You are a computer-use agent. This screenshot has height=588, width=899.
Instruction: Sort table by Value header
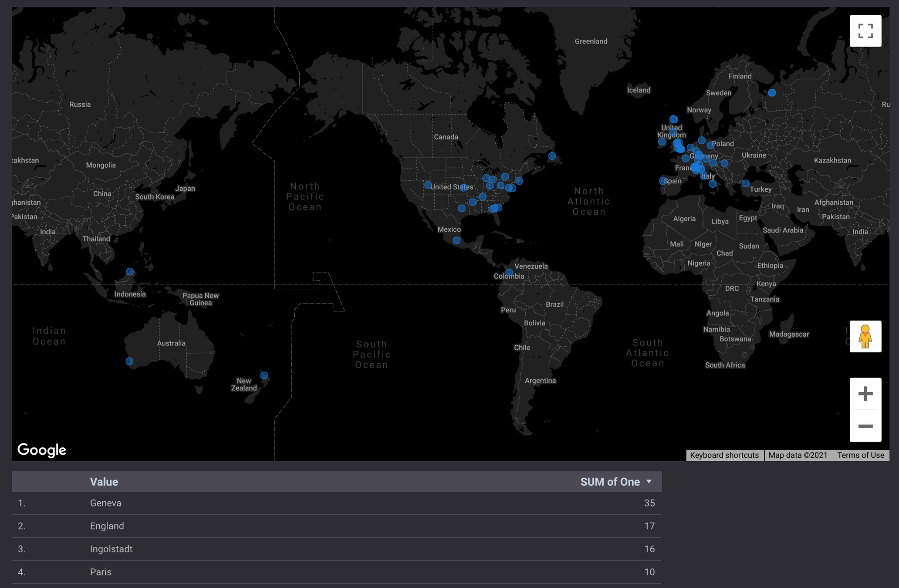coord(104,482)
